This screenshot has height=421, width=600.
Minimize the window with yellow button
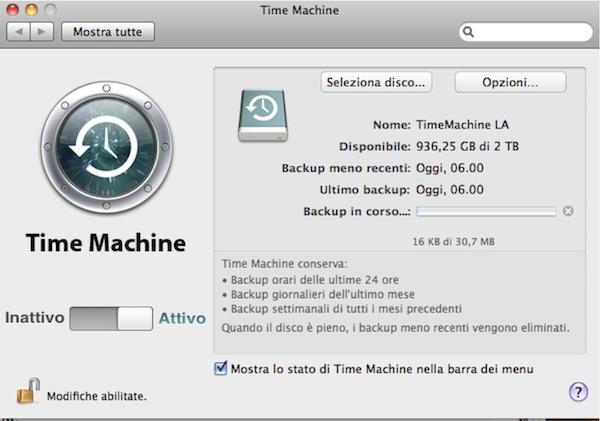point(31,10)
